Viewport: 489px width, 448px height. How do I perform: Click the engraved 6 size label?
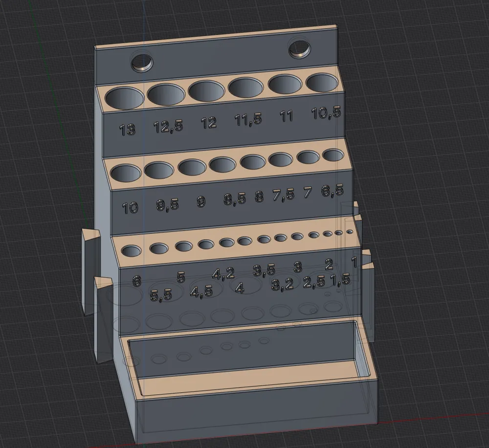[x=136, y=281]
